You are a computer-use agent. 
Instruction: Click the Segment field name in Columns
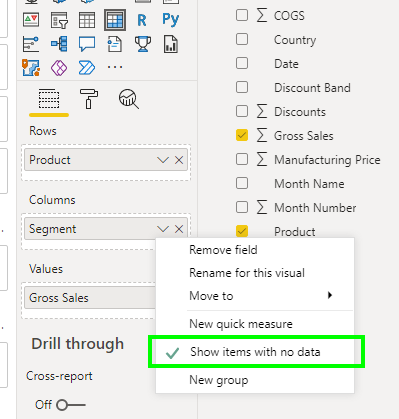(x=53, y=229)
